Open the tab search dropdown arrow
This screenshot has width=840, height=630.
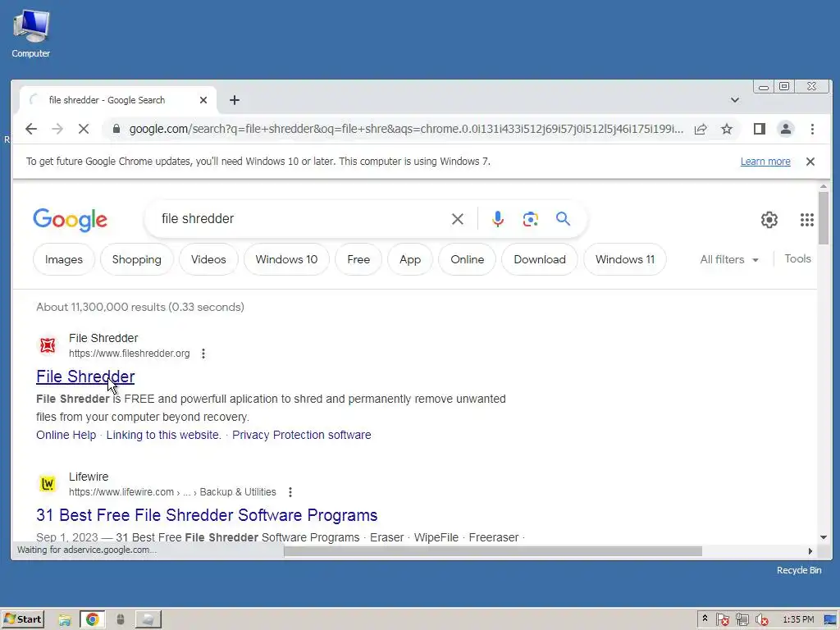pos(735,100)
